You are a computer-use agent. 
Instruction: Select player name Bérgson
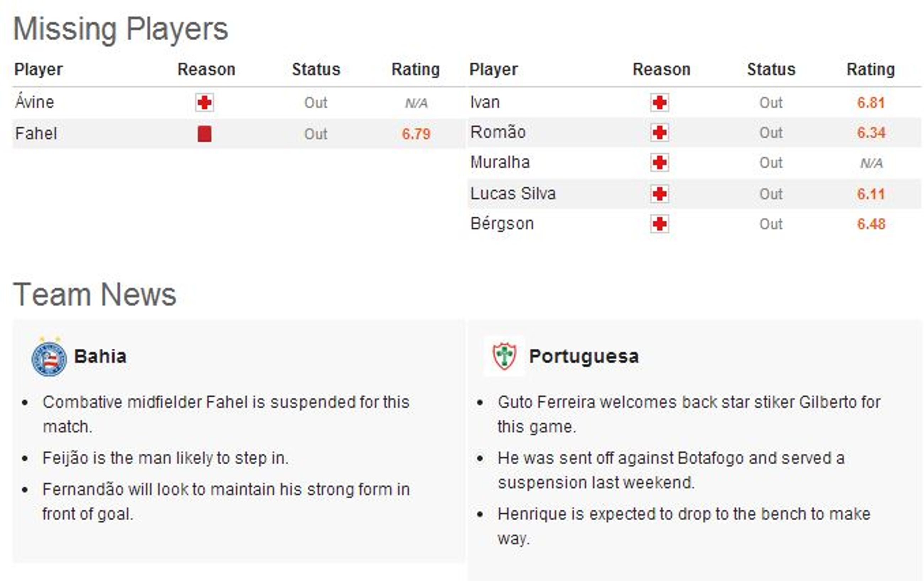[502, 224]
